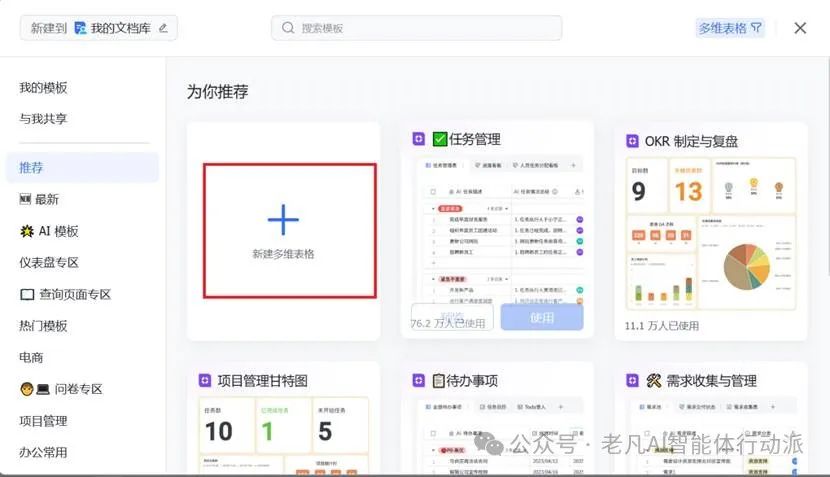
Task: Toggle the 多维表格 filter tag
Action: [730, 28]
